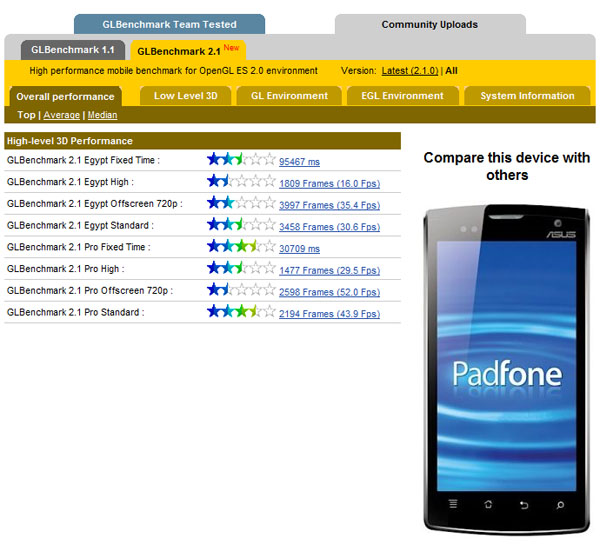Click star rating for Egypt Standard
600x545 pixels.
(x=241, y=224)
